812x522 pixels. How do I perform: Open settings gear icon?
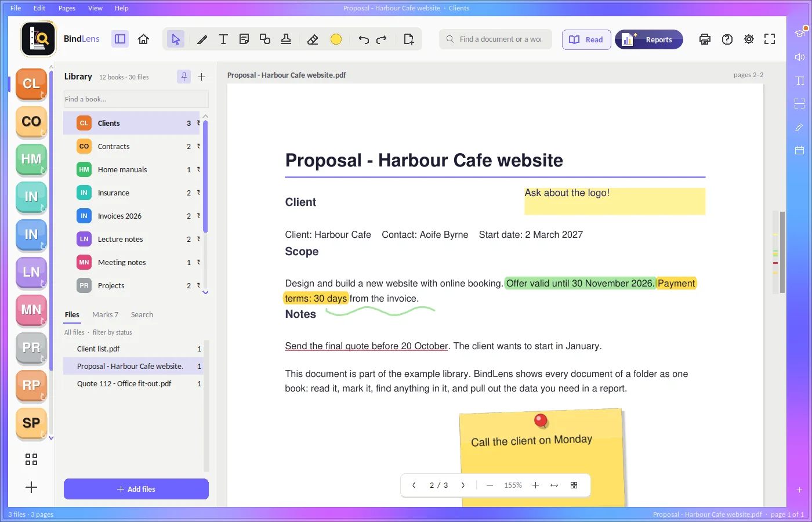click(749, 39)
